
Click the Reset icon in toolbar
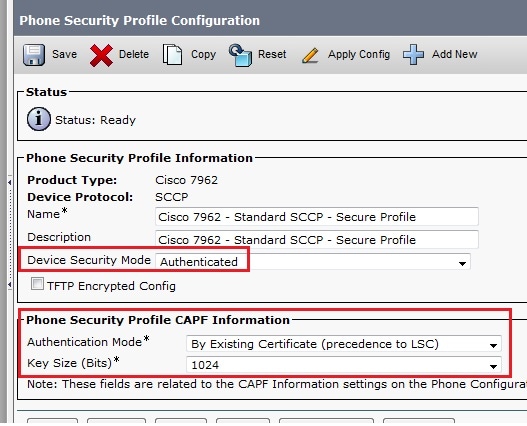tap(240, 55)
